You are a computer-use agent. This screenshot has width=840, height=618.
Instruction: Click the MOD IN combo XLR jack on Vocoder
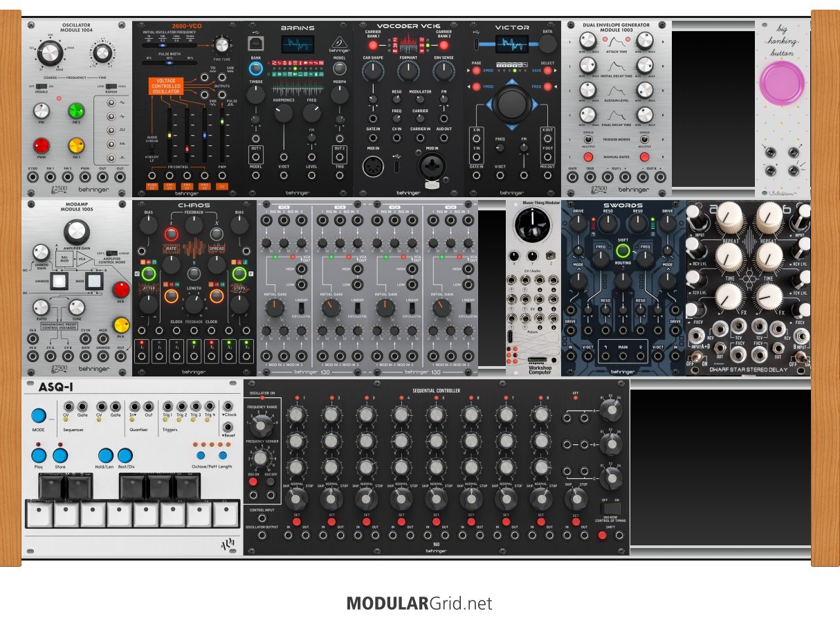coord(432,166)
